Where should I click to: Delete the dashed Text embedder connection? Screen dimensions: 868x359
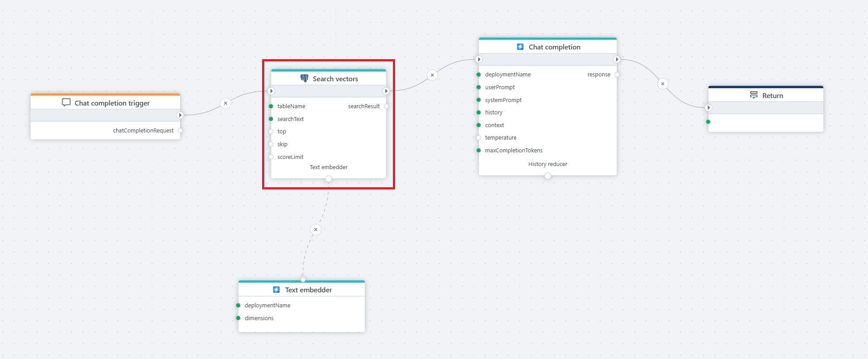click(316, 230)
